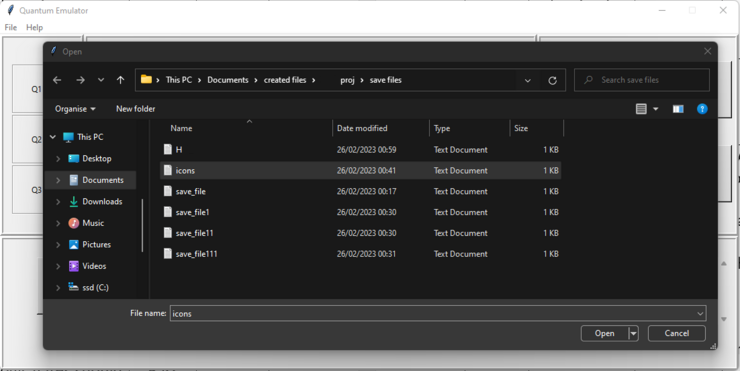
Task: Select This PC in navigation pane
Action: [90, 137]
